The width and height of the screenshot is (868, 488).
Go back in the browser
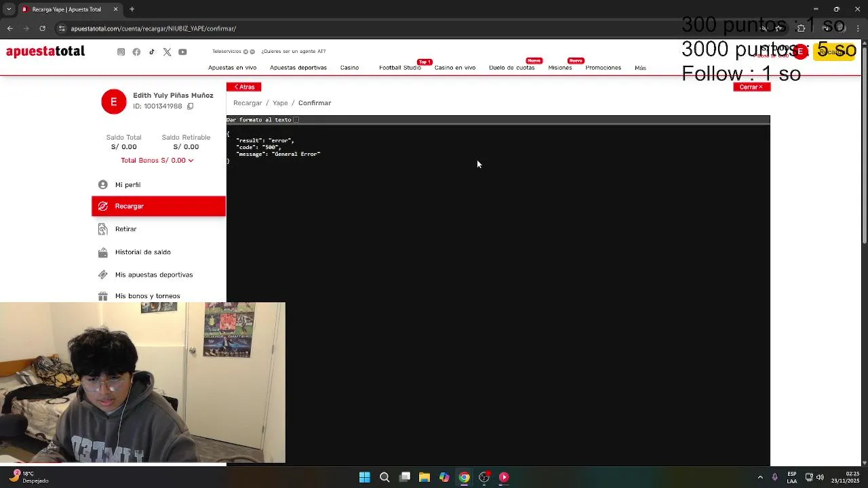pyautogui.click(x=9, y=28)
